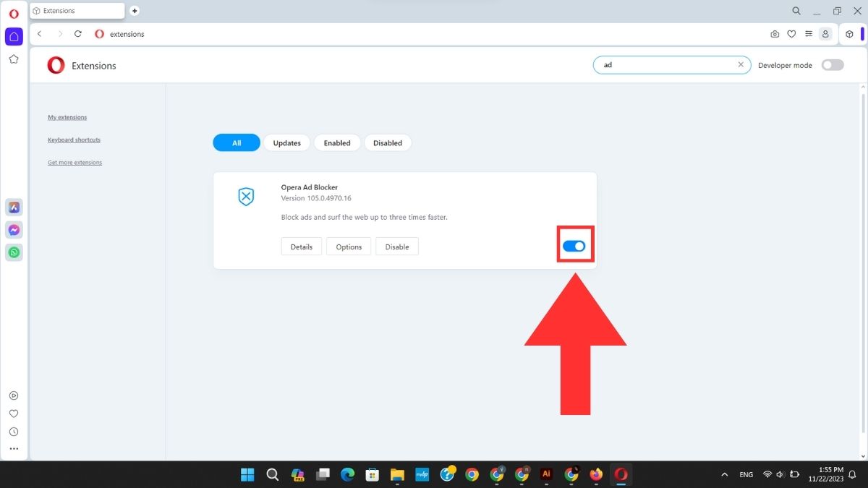Follow the Get more extensions link
The height and width of the screenshot is (488, 868).
[75, 163]
